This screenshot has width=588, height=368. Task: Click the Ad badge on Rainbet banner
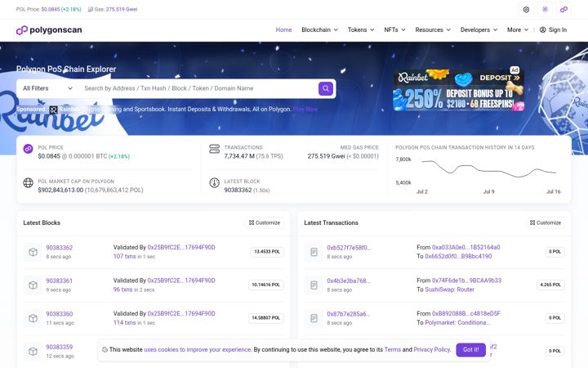point(514,70)
